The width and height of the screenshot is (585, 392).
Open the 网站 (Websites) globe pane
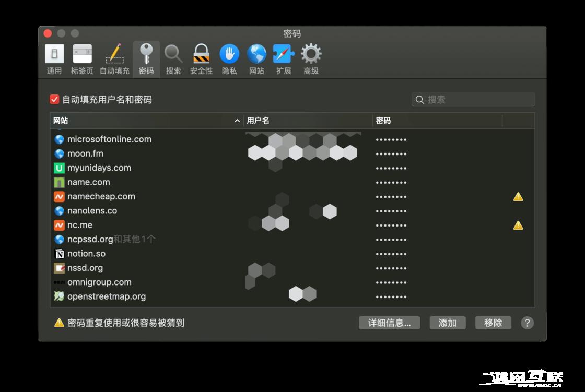tap(256, 60)
